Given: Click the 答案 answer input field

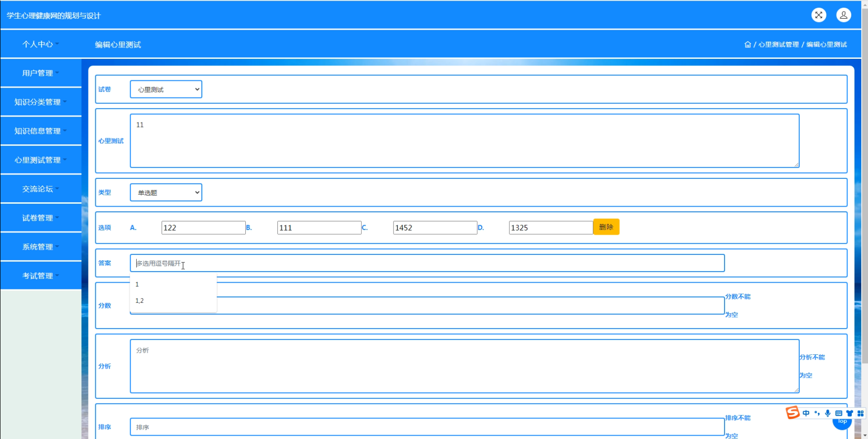Looking at the screenshot, I should [x=427, y=263].
